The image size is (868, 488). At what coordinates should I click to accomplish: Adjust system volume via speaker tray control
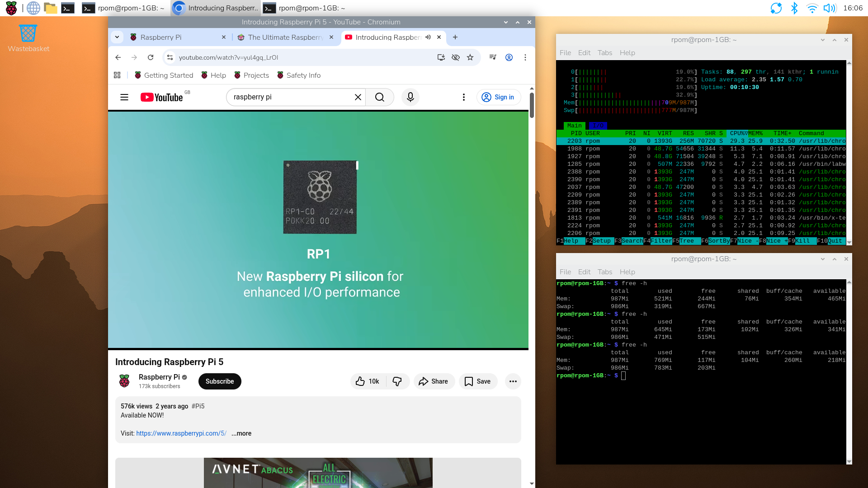829,8
